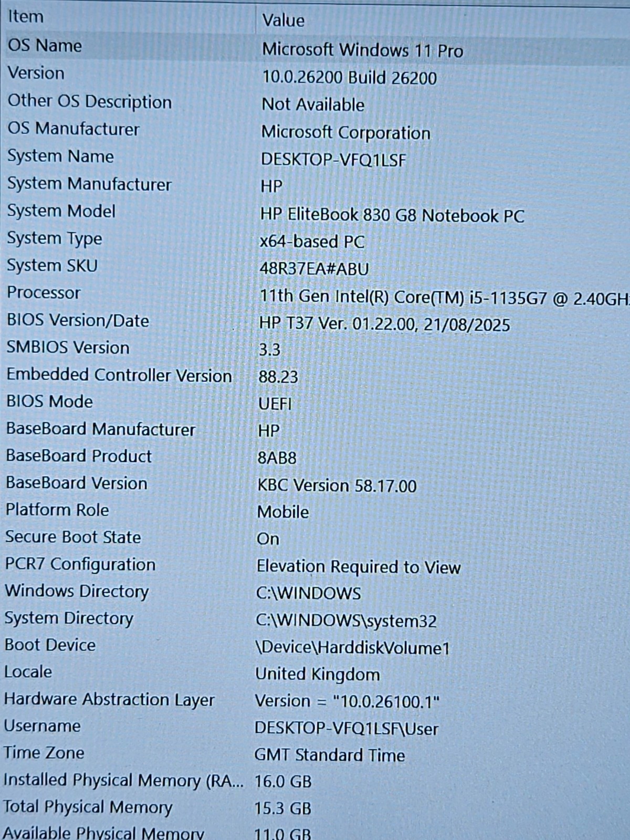Image resolution: width=630 pixels, height=840 pixels.
Task: Select the System Model row label
Action: click(61, 211)
